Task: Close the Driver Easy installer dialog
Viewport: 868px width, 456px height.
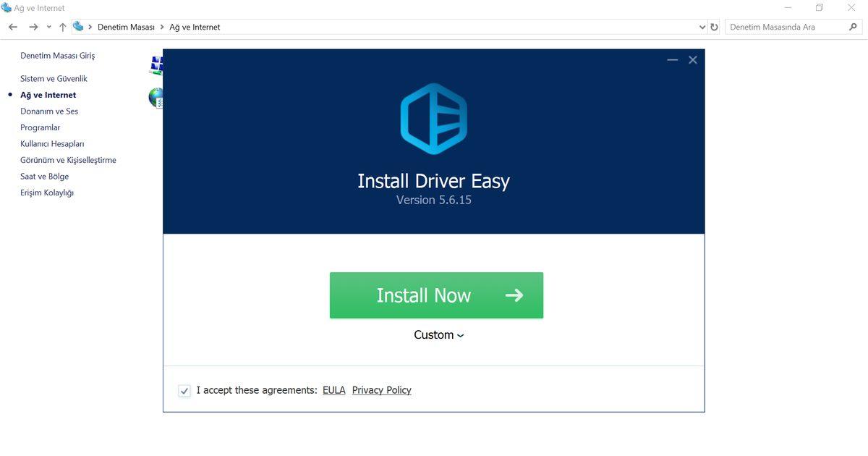Action: pyautogui.click(x=693, y=60)
